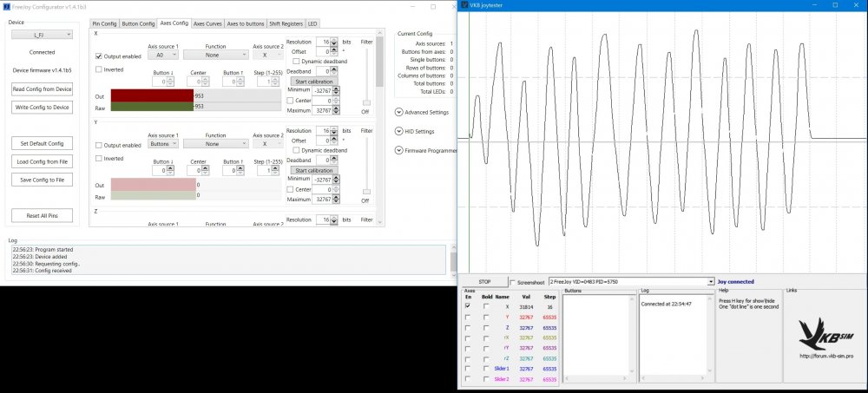
Task: Open the FreeJoy VID/PID joystick dropdown
Action: pyautogui.click(x=626, y=282)
